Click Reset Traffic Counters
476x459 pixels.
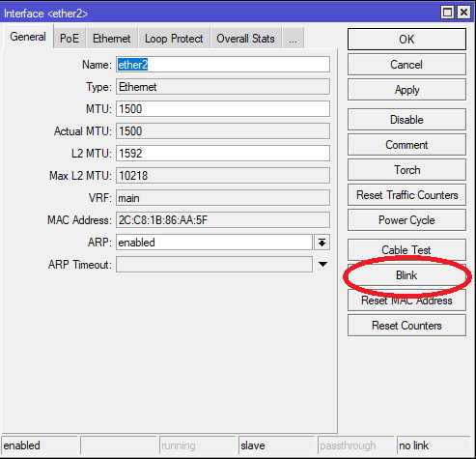coord(406,195)
